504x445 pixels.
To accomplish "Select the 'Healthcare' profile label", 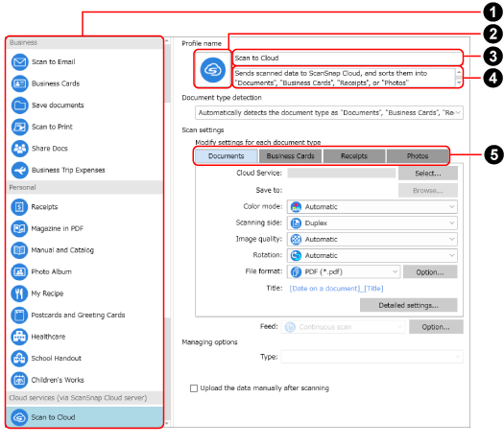I will [x=48, y=337].
